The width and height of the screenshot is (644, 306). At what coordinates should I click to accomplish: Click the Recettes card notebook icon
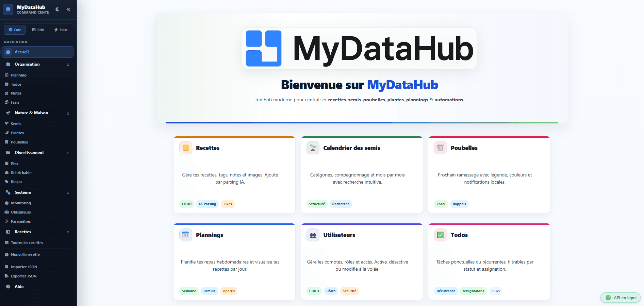186,148
